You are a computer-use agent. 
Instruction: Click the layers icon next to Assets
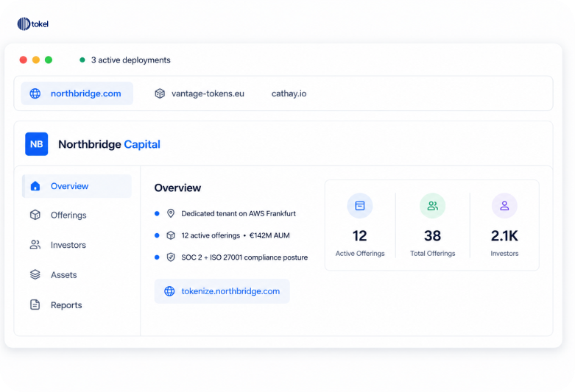coord(35,274)
